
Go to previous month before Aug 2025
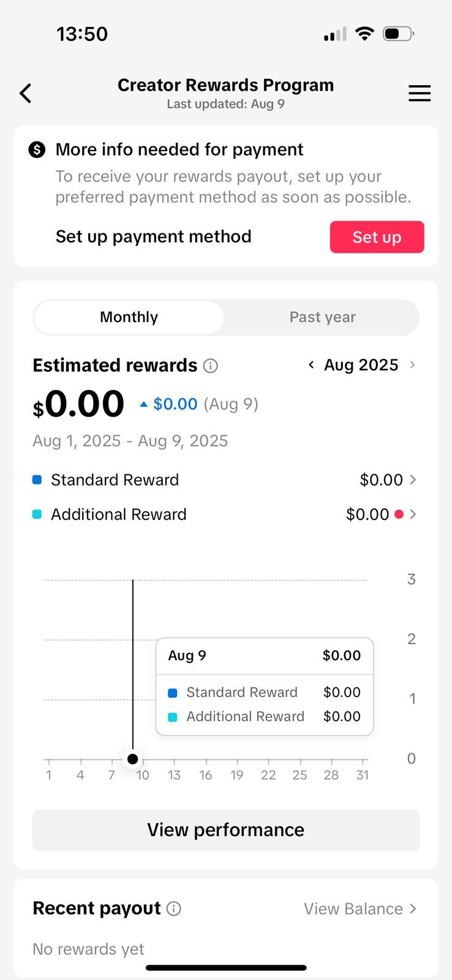tap(311, 365)
